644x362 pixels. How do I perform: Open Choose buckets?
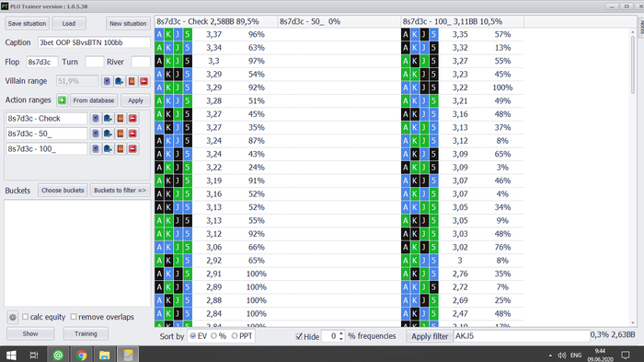click(63, 191)
